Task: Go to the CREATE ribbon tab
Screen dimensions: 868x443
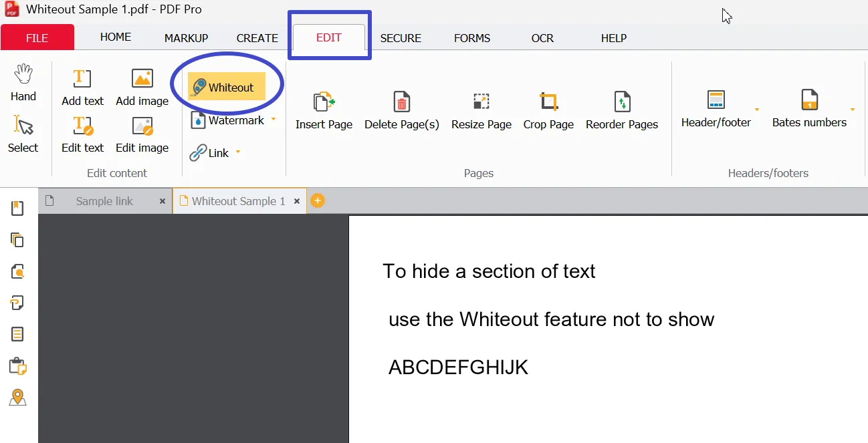Action: pos(257,38)
